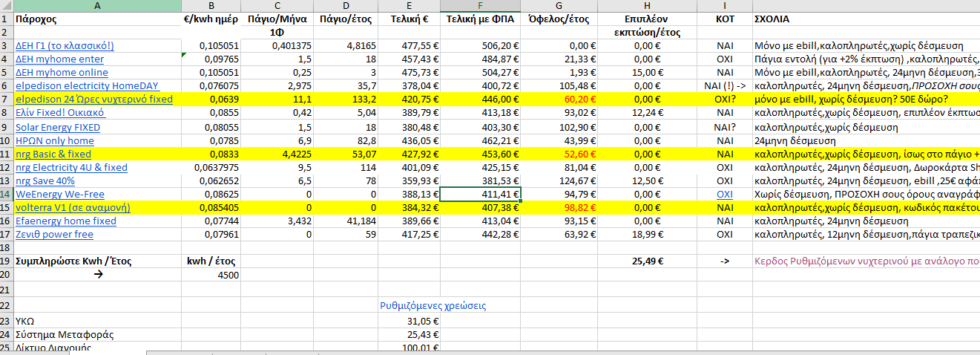Select the 0,0637975 price cell

click(x=211, y=168)
